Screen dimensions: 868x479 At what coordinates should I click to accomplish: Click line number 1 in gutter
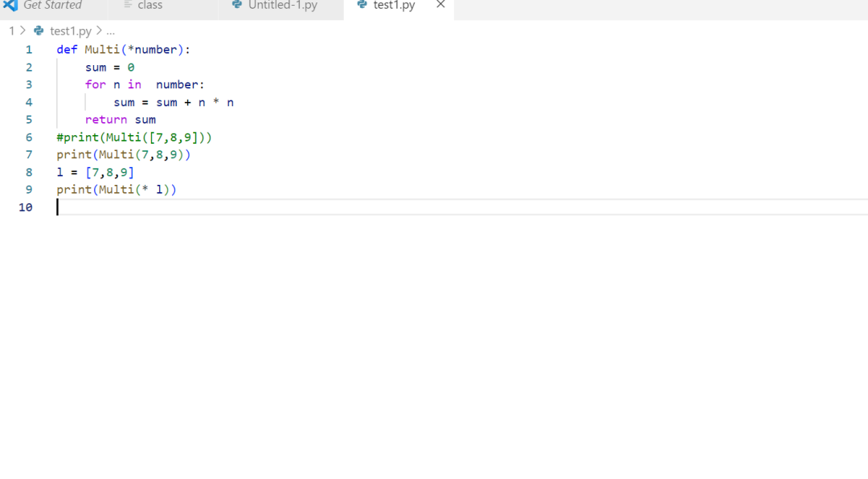click(x=29, y=50)
